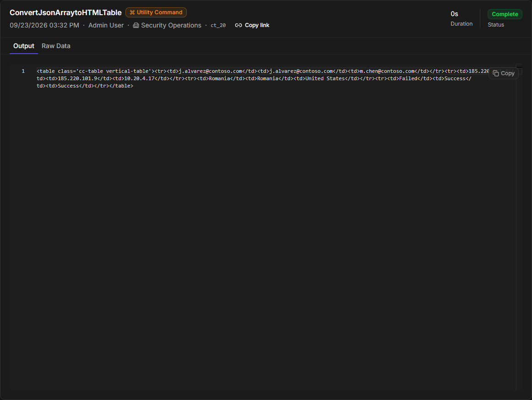Click the first line of table code output

point(263,71)
